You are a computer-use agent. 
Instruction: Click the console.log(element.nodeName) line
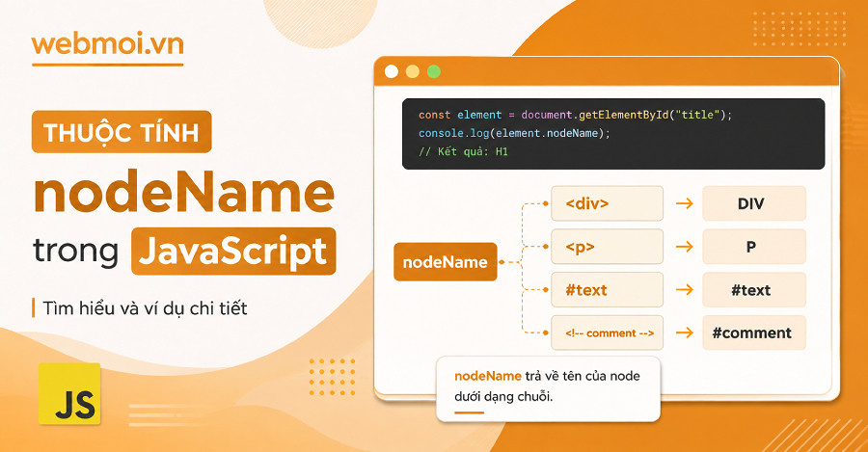[x=514, y=133]
